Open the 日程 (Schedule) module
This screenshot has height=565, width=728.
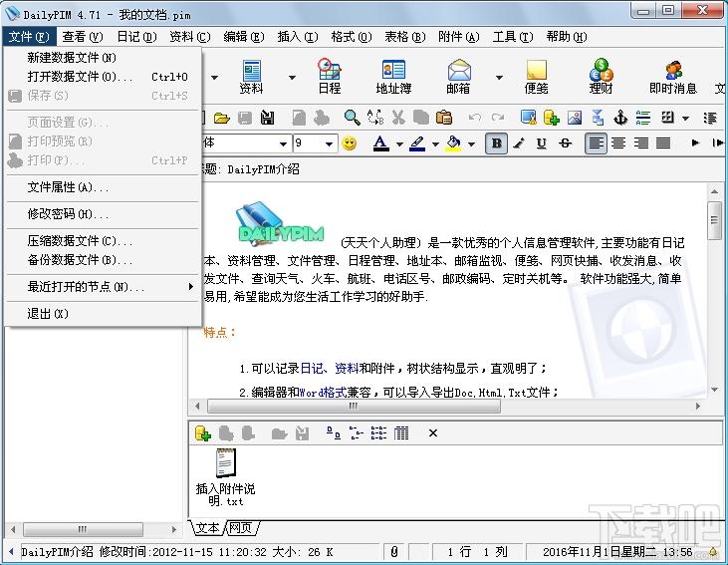click(330, 77)
